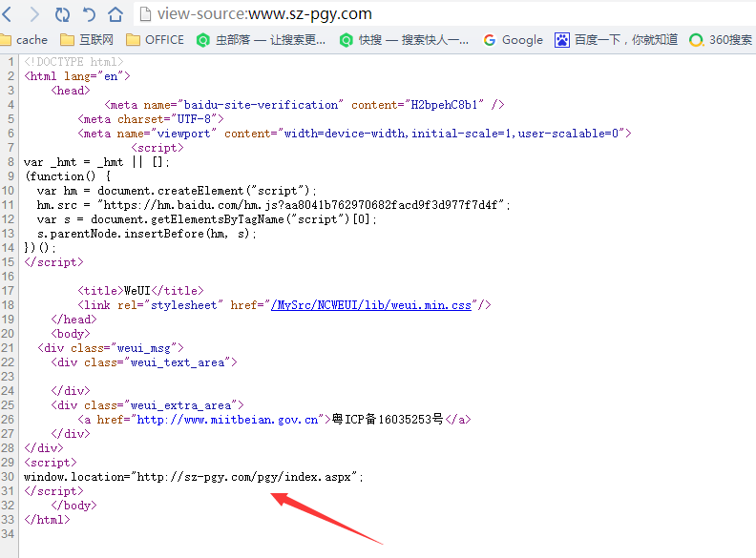Click the 快搜 green favicon
This screenshot has width=756, height=558.
point(346,40)
